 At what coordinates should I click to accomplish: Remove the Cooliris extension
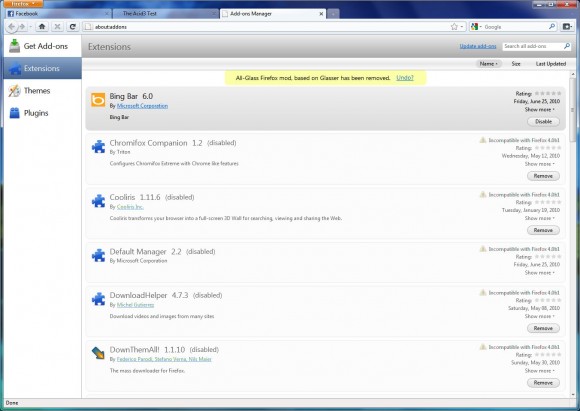point(543,230)
